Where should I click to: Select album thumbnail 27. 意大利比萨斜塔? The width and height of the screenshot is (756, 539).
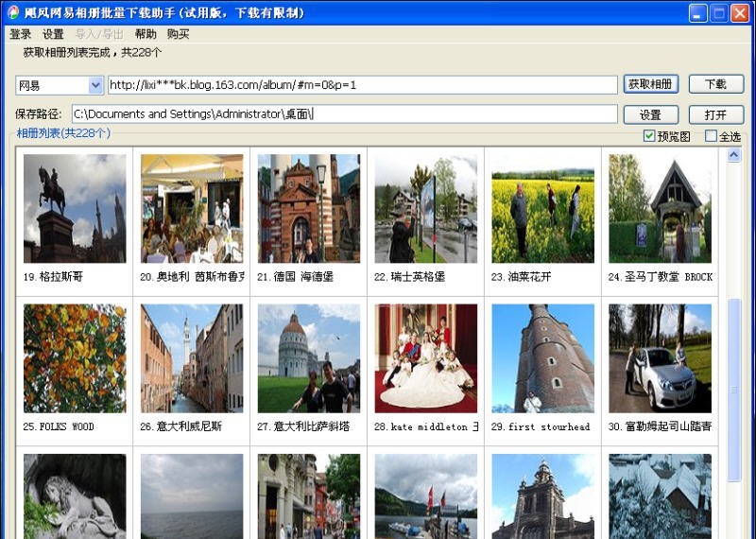click(x=309, y=358)
